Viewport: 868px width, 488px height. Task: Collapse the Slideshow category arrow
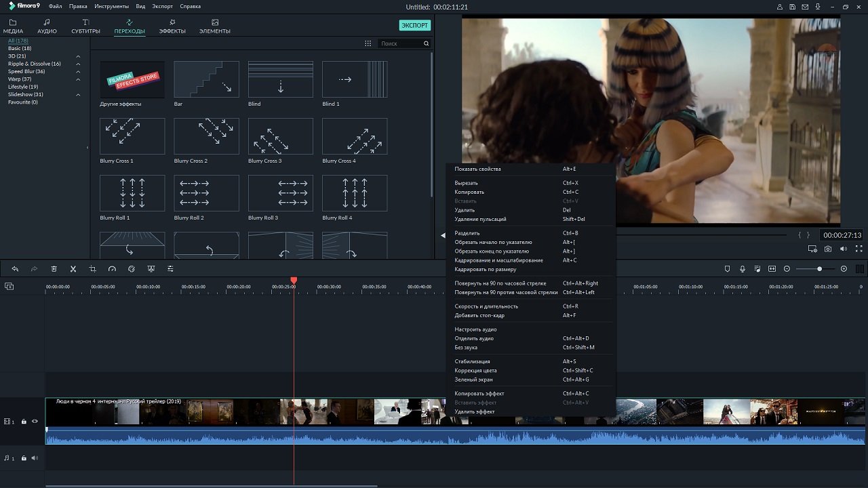coord(78,94)
